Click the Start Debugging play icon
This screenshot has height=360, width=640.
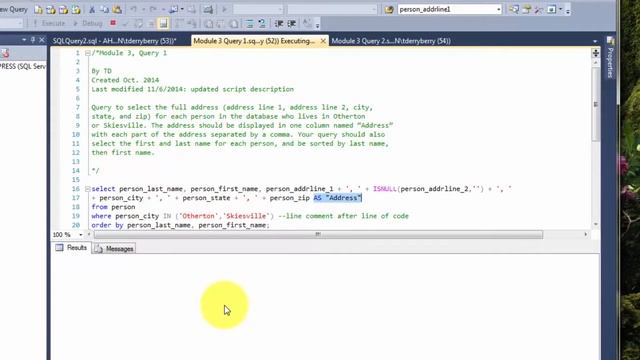[x=224, y=9]
